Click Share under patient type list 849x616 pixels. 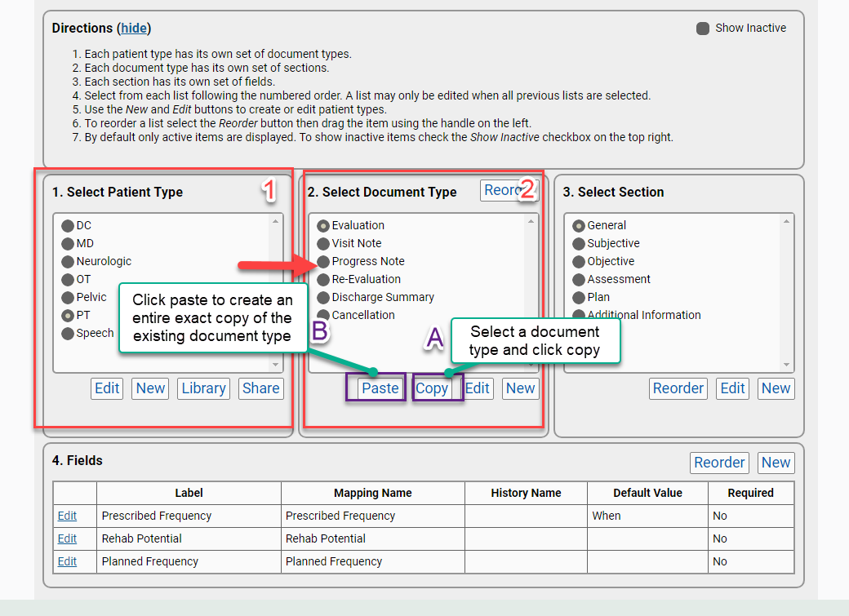pos(261,388)
